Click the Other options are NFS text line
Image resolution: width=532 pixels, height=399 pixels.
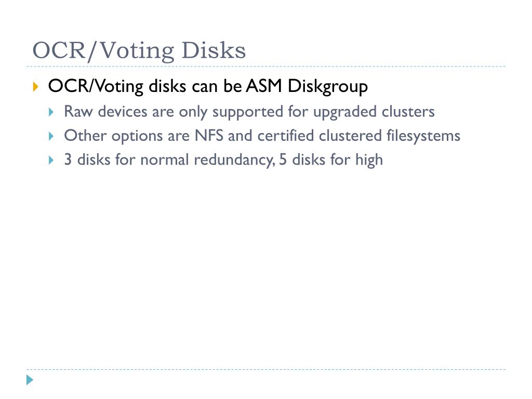262,136
